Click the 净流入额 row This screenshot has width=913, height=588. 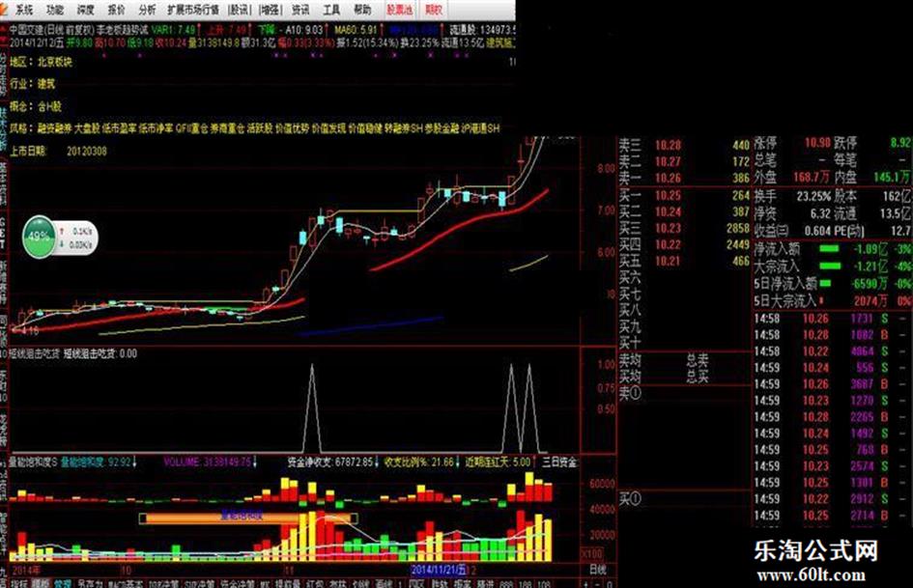pos(833,249)
